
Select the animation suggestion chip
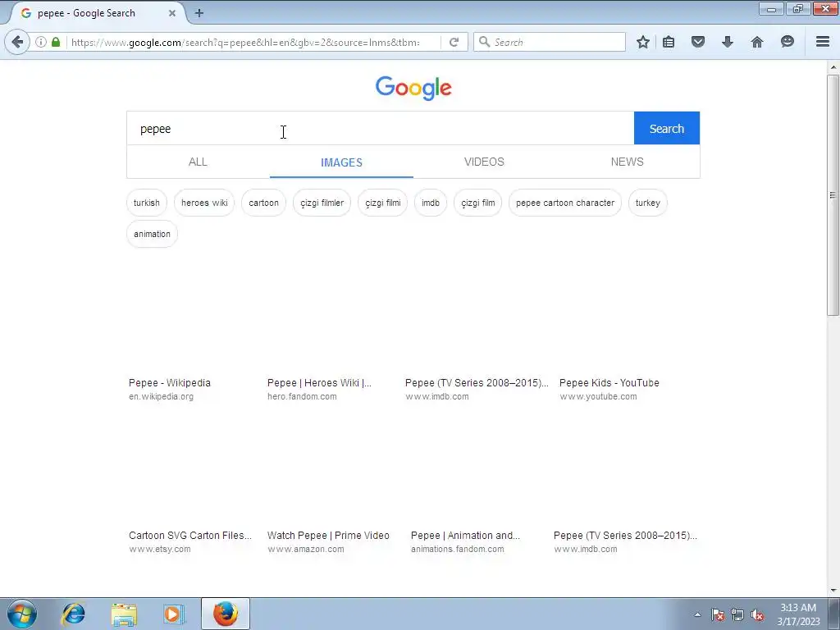152,234
